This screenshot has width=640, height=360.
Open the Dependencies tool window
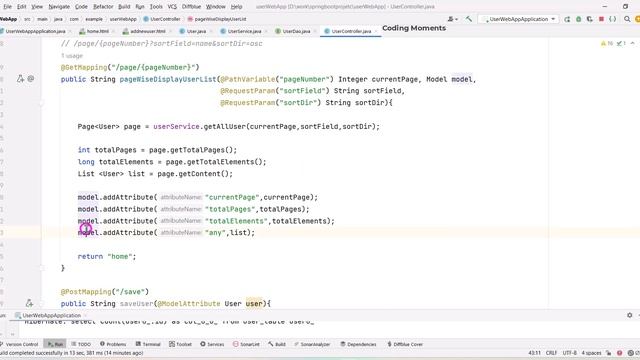pyautogui.click(x=358, y=344)
